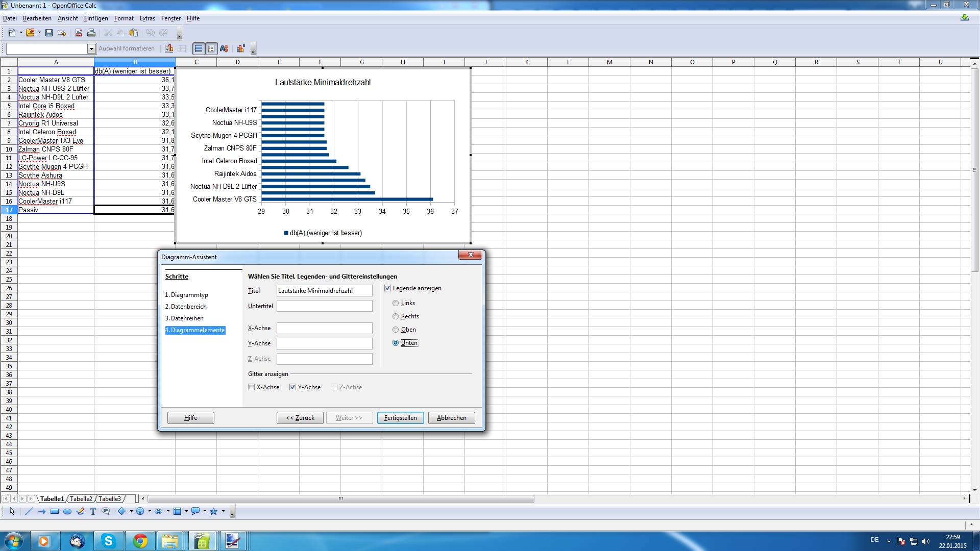Save the document with the floppy icon
980x551 pixels.
click(x=49, y=33)
